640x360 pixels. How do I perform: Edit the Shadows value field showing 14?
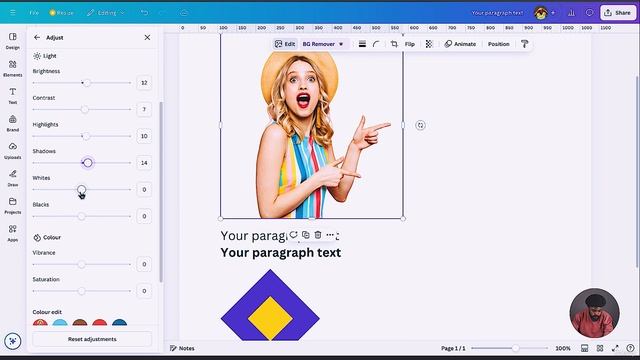point(144,163)
